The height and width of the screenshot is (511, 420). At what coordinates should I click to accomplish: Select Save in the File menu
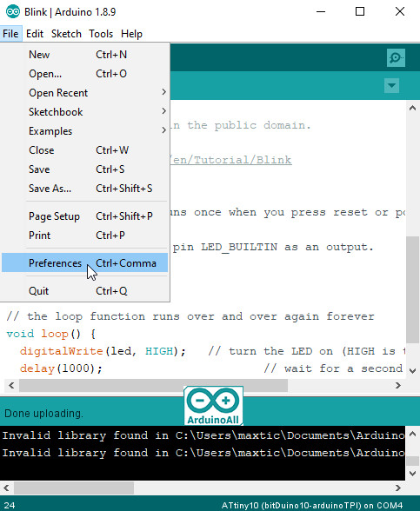click(85, 169)
